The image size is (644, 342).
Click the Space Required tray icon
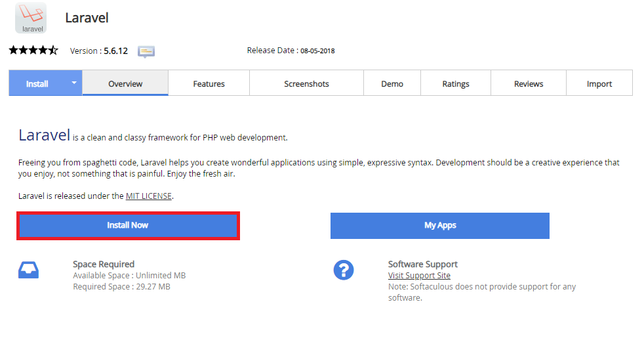click(x=28, y=270)
